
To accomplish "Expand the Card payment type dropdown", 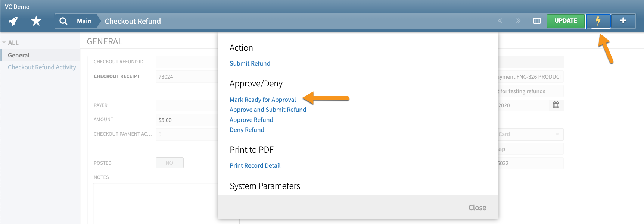I will click(x=557, y=134).
